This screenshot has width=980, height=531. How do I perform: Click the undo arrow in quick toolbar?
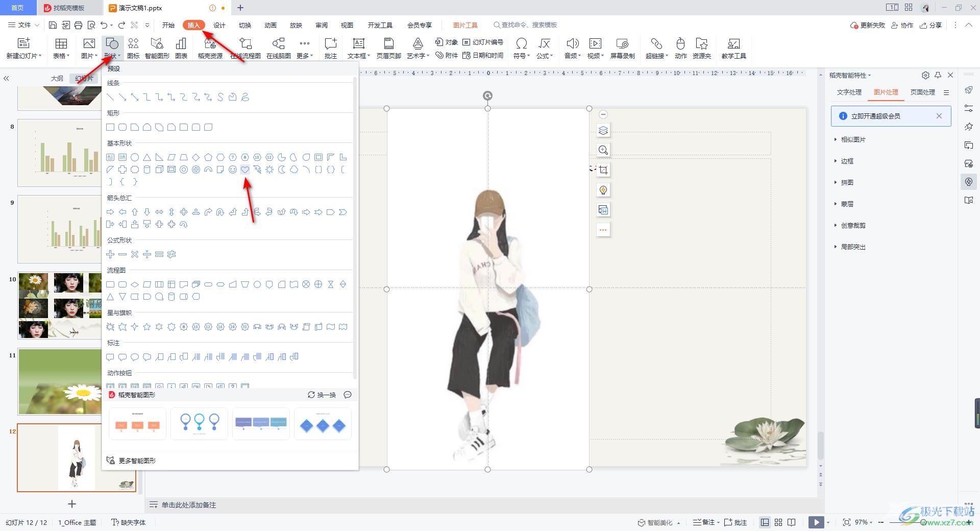point(104,25)
